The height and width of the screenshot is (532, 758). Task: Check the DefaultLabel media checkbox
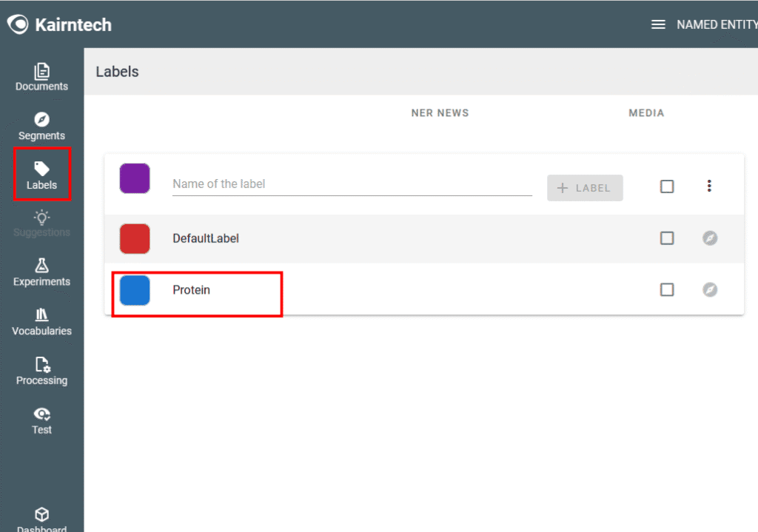[667, 238]
